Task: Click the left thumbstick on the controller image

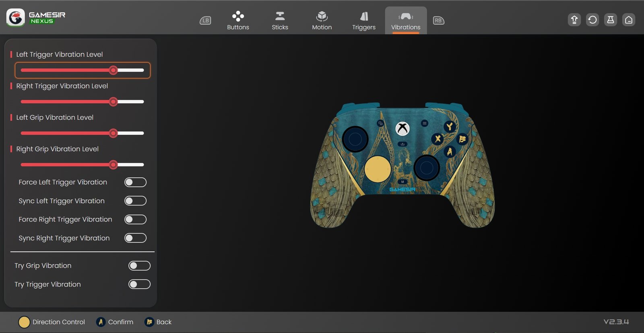Action: point(355,139)
